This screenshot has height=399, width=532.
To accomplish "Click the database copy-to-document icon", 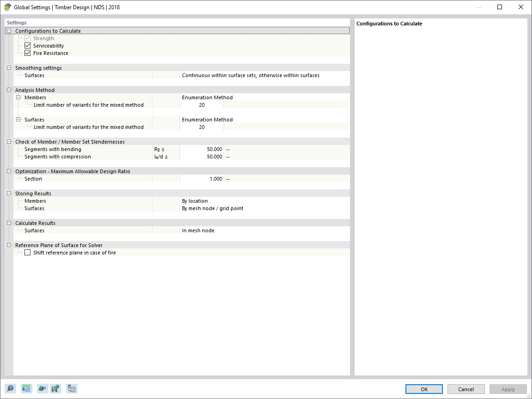I will pos(72,388).
